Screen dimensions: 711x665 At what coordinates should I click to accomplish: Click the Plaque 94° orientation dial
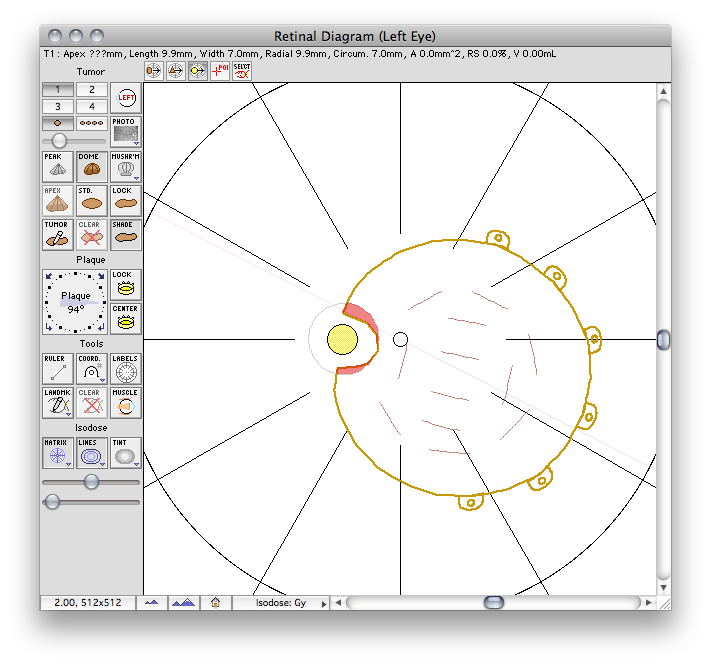point(75,302)
